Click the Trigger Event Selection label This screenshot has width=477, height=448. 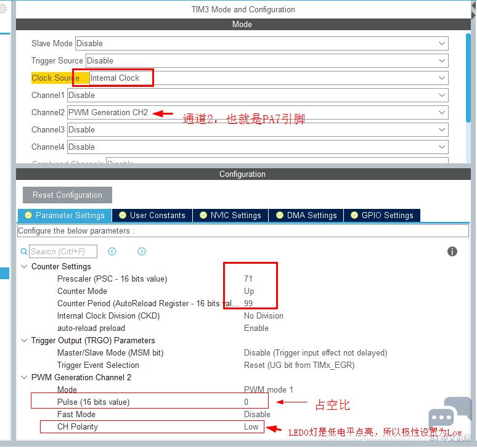[x=98, y=365]
